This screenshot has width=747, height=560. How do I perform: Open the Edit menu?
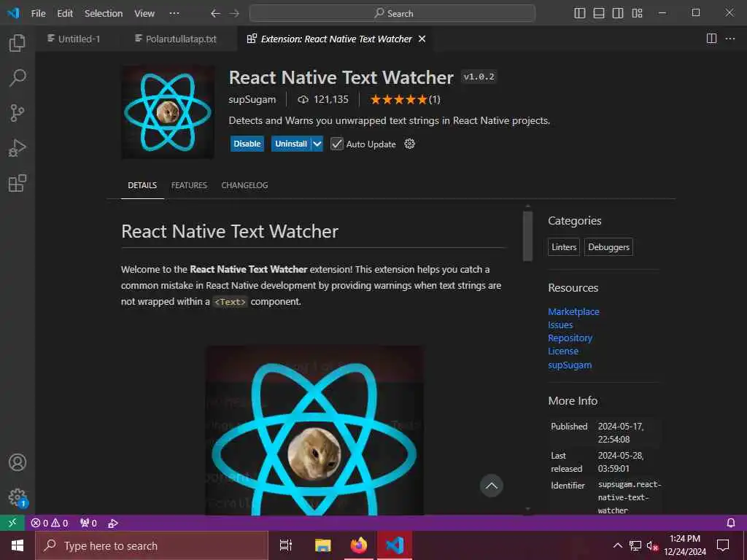(65, 13)
